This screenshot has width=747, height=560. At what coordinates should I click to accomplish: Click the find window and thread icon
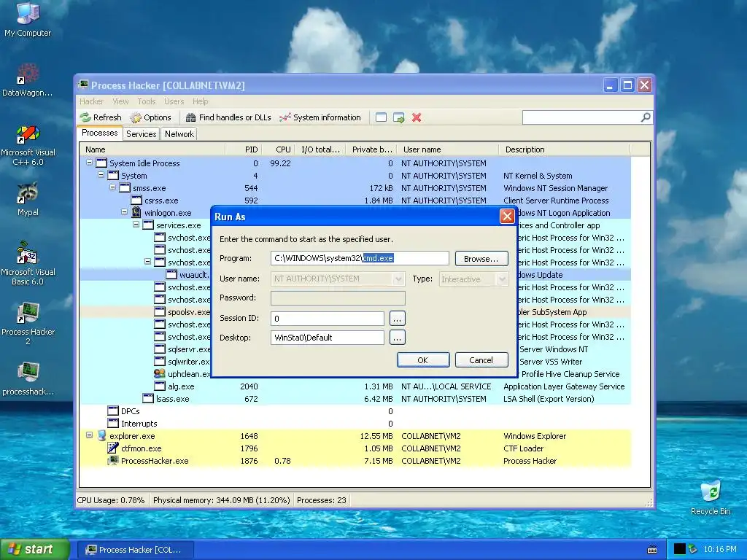(399, 117)
